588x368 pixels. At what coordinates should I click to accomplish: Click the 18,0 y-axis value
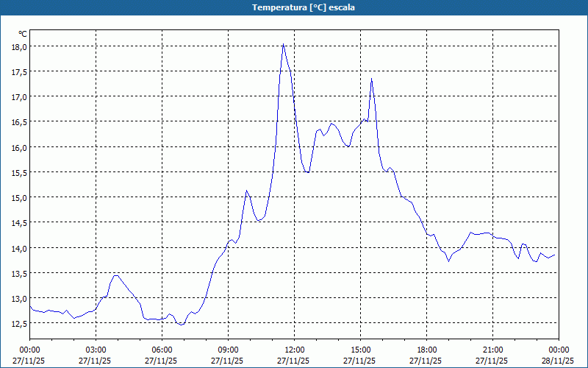coord(19,47)
